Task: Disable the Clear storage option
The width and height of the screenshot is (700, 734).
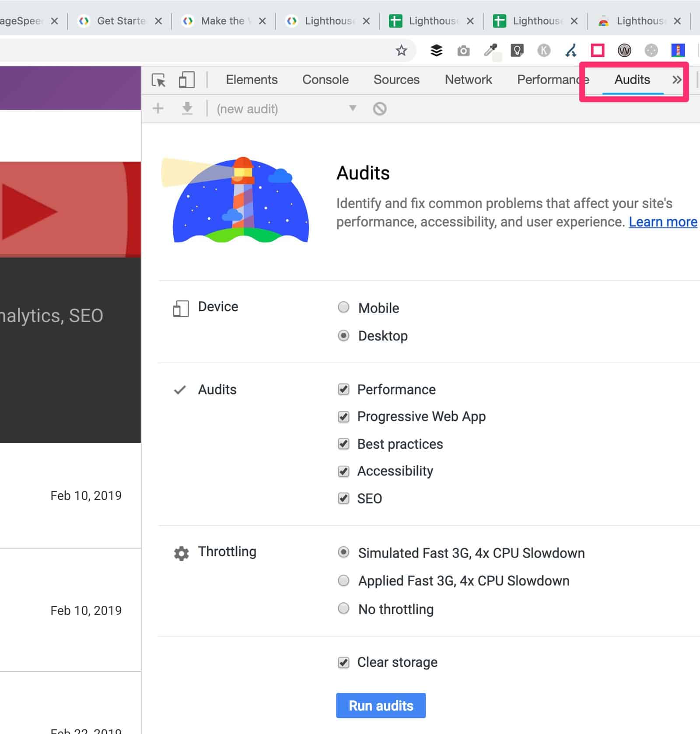Action: pos(344,662)
